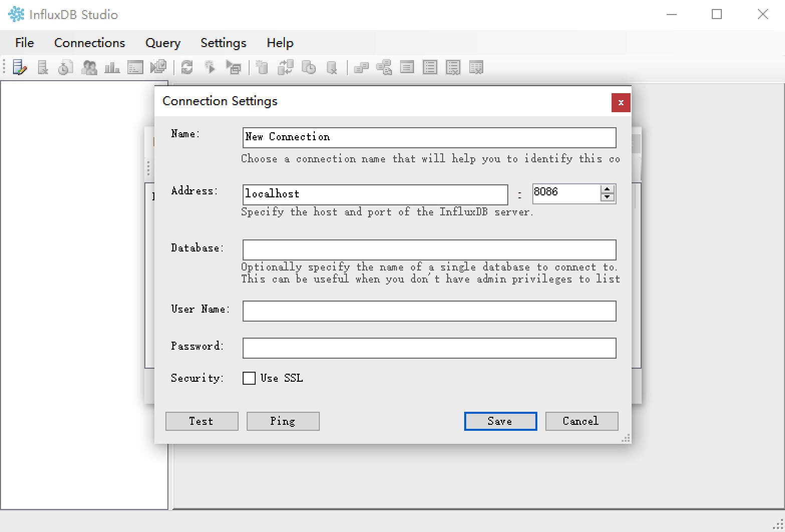This screenshot has width=785, height=532.
Task: Click the Cancel button
Action: coord(582,421)
